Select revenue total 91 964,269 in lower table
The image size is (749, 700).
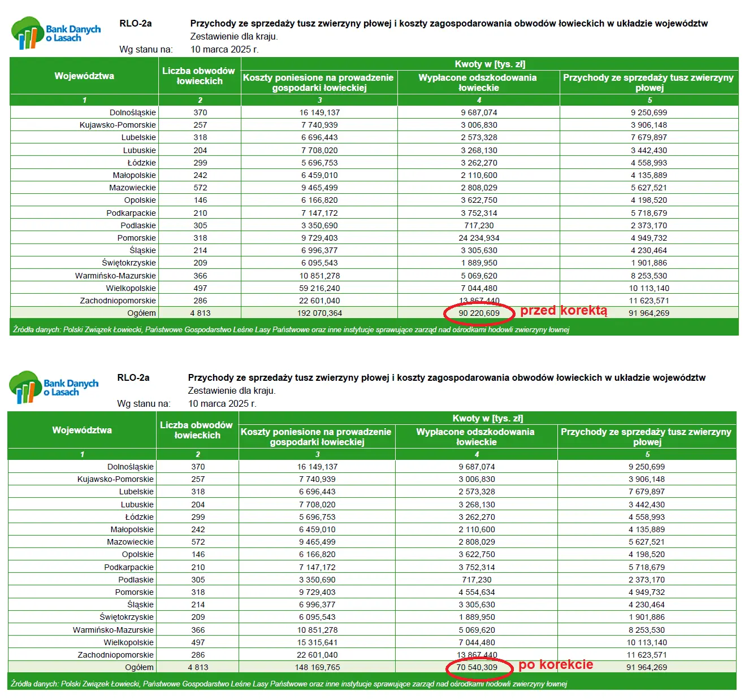647,667
